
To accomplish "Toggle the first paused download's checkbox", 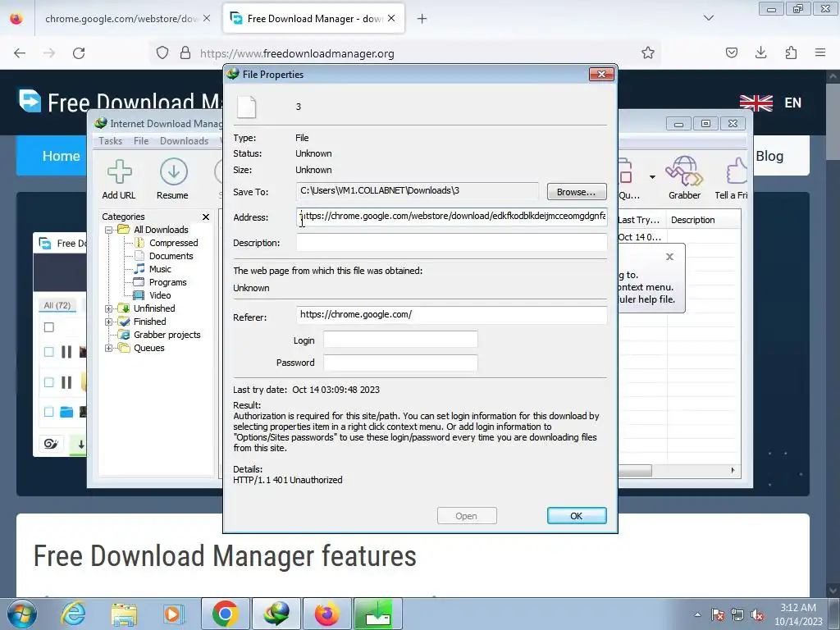I will coord(48,352).
